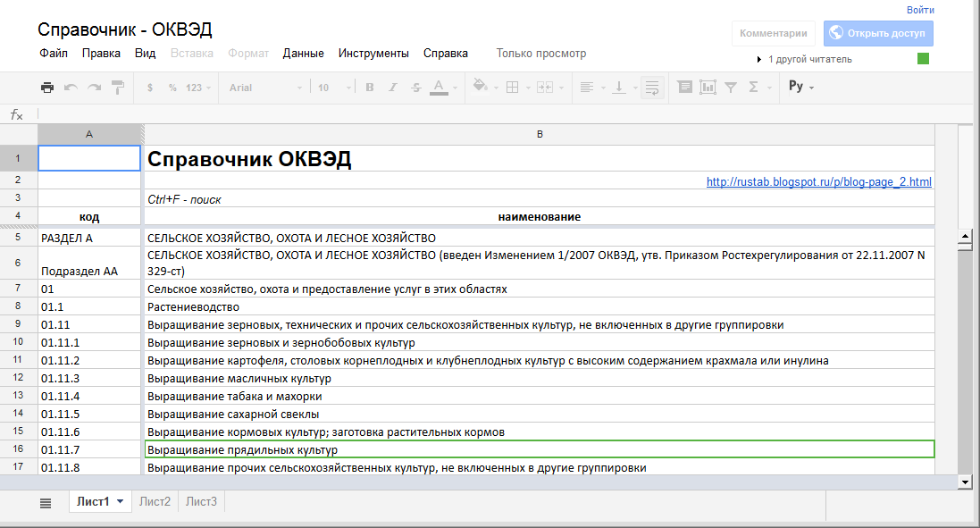Open the text color picker
The width and height of the screenshot is (980, 528).
point(439,88)
